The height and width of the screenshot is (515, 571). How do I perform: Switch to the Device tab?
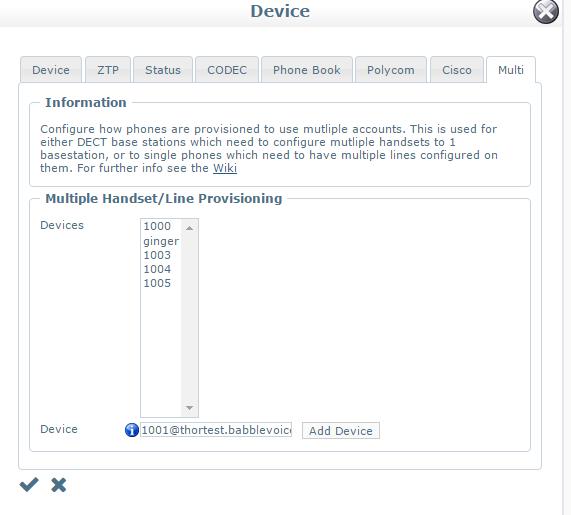(x=51, y=70)
